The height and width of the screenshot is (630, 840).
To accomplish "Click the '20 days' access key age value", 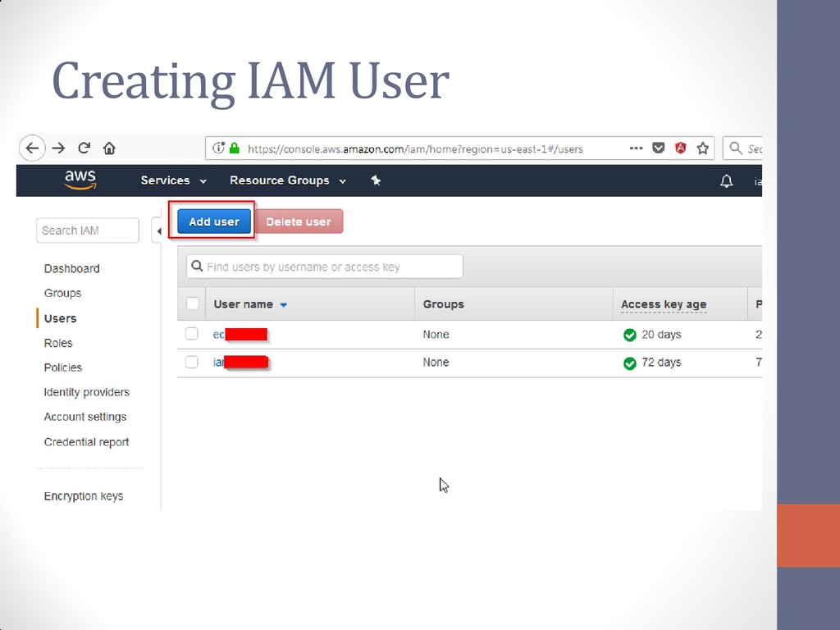I will click(x=662, y=335).
